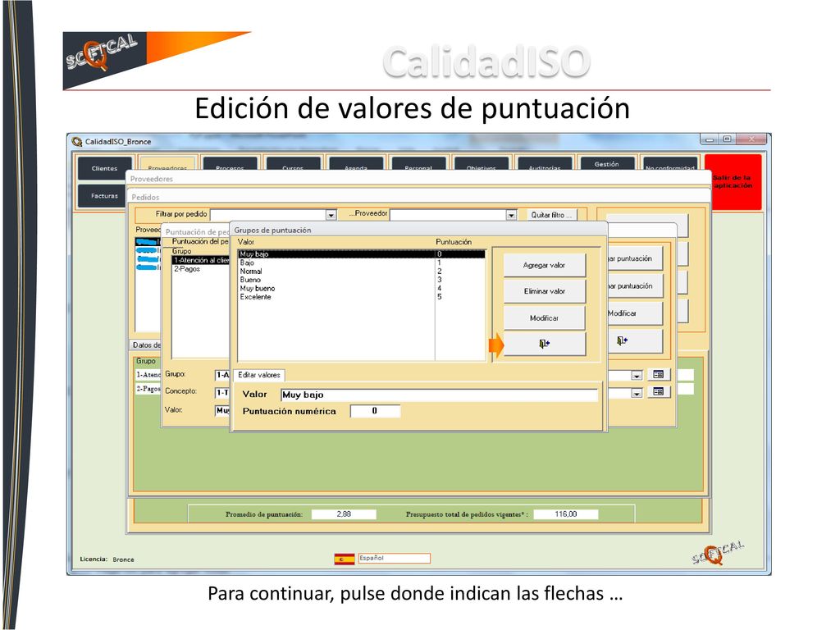Image resolution: width=840 pixels, height=630 pixels.
Task: Click the exit door icon in the Puntuación de pedido window
Action: (x=622, y=340)
